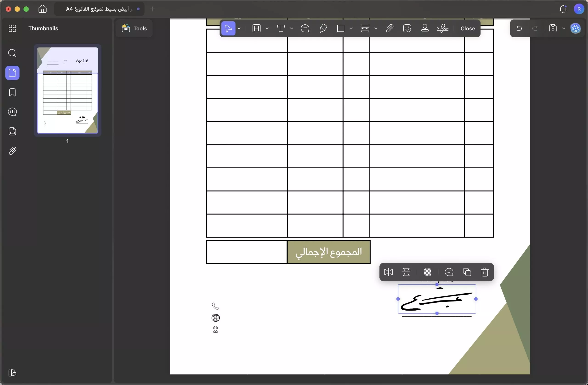Switch to the Thumbnails panel
The height and width of the screenshot is (385, 588).
pos(12,73)
